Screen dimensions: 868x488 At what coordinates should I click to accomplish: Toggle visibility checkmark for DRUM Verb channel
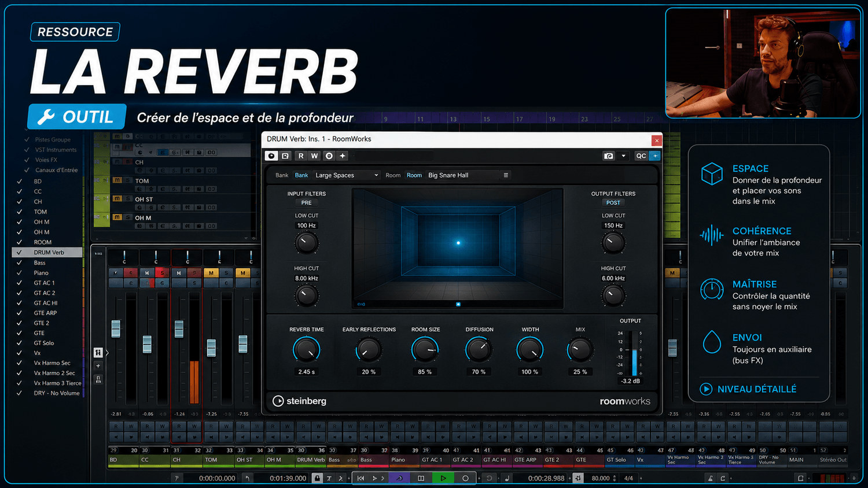(19, 253)
